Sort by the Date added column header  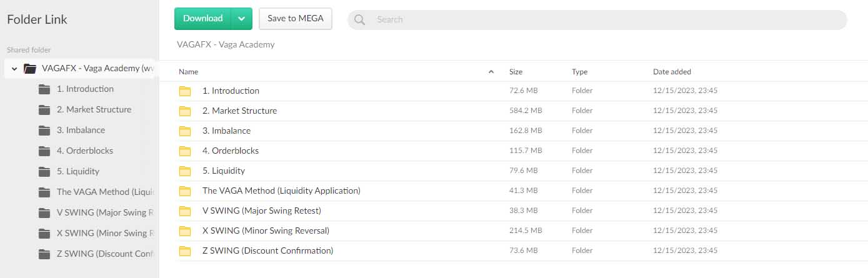click(x=672, y=72)
